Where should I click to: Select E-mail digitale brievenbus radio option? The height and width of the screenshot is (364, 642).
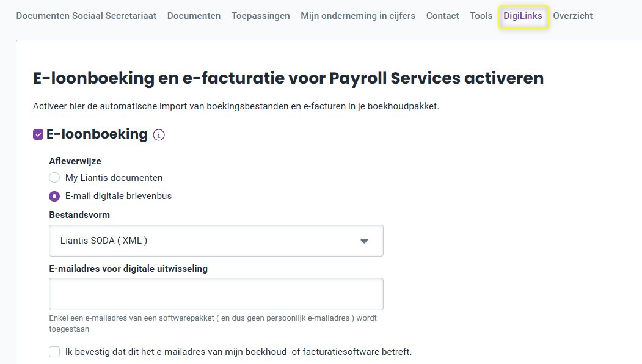point(54,196)
